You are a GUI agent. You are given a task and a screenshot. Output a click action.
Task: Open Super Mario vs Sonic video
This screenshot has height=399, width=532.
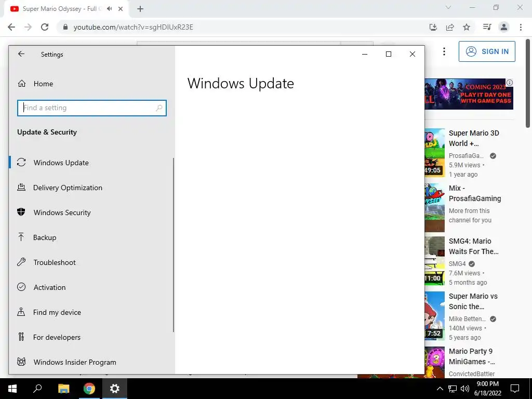pos(473,301)
